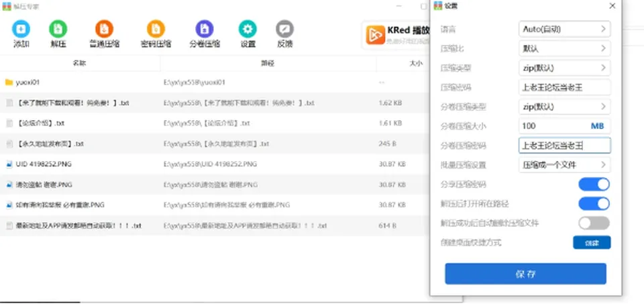Click the 分卷压缩大小 100 MB field
644x304 pixels.
(564, 126)
